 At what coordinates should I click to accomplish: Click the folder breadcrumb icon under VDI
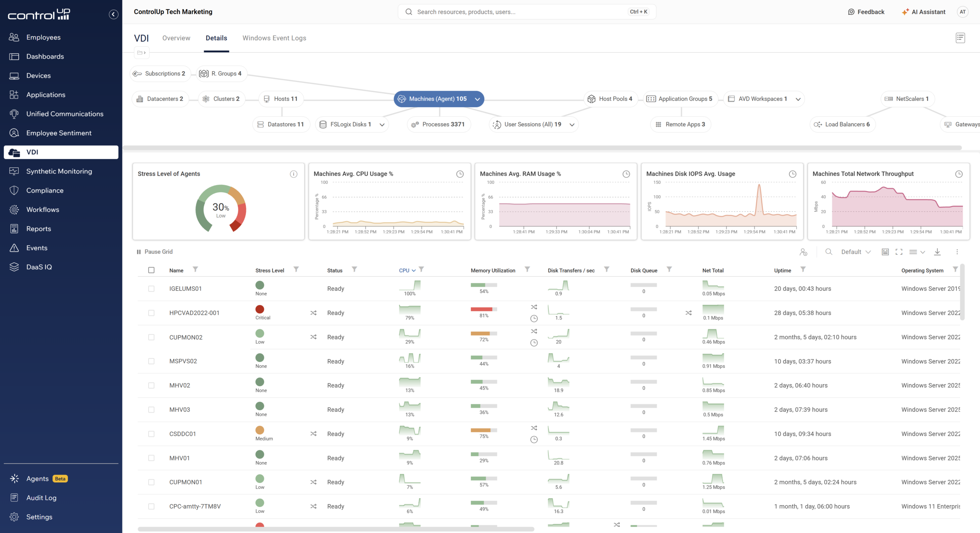[x=141, y=53]
